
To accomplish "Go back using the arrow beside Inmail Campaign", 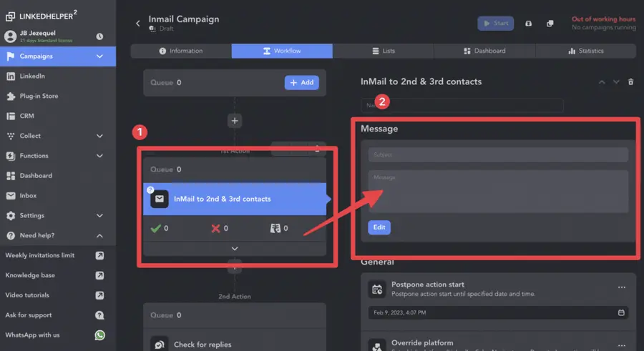I will click(138, 24).
